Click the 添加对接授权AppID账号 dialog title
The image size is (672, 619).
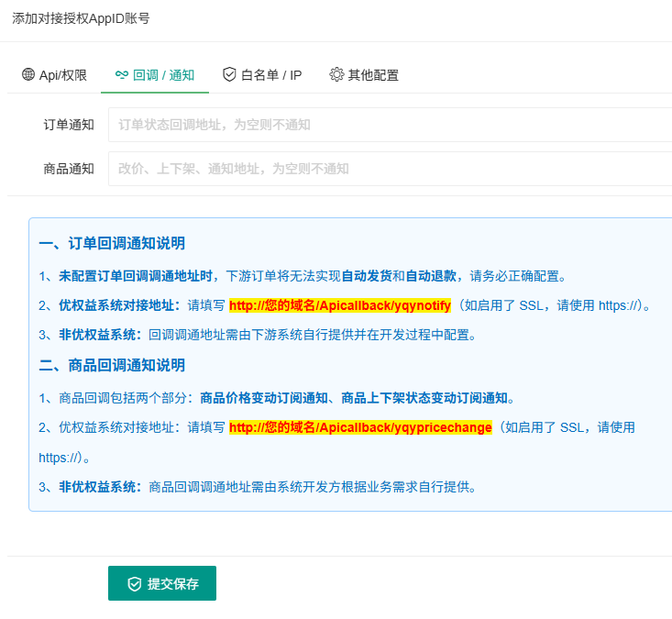pos(81,19)
